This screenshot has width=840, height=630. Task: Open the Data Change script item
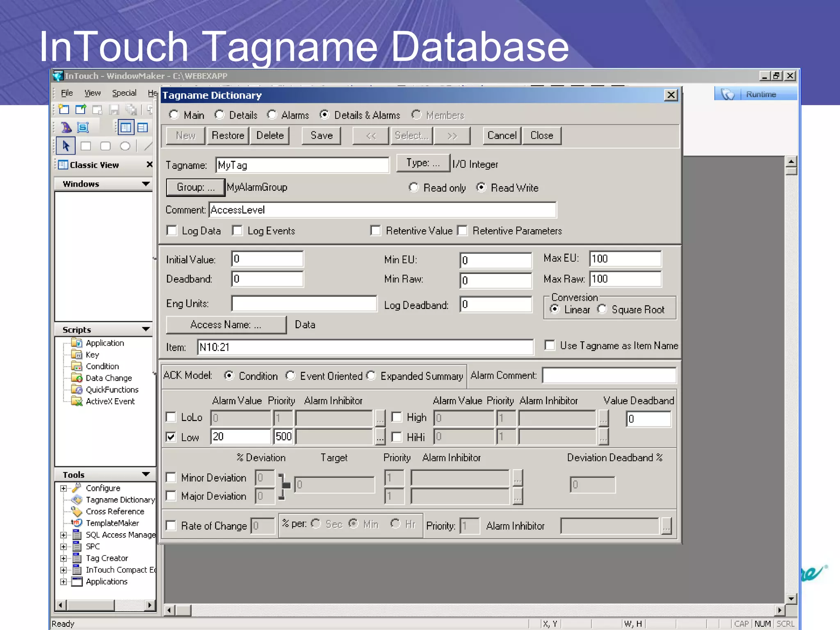point(109,378)
